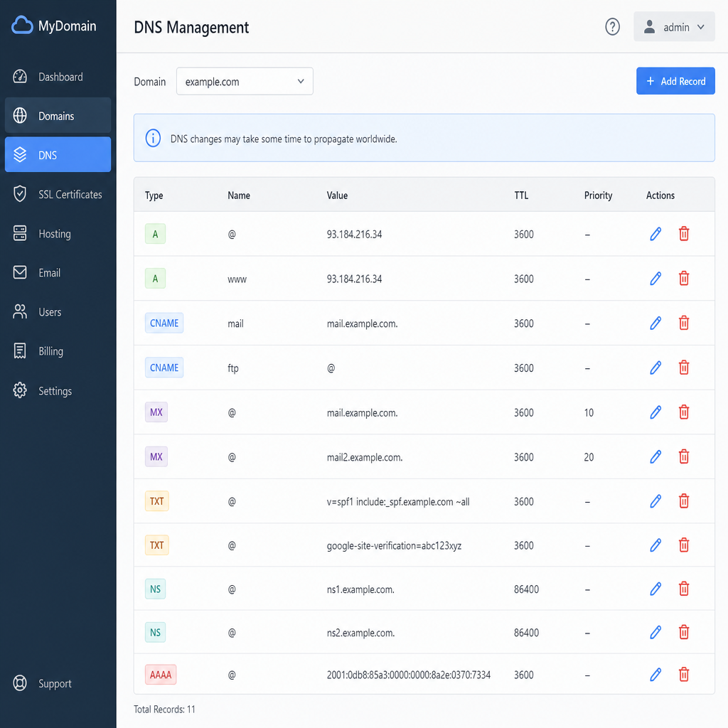Click the AAAA type badge
The image size is (728, 728).
pos(161,675)
